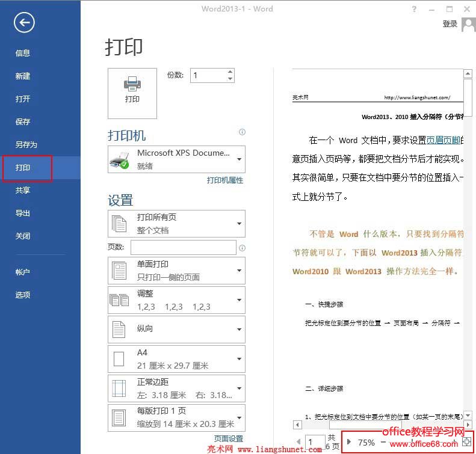Viewport: 476px width, 454px height.
Task: Open the 调整 collation dropdown
Action: 177,300
